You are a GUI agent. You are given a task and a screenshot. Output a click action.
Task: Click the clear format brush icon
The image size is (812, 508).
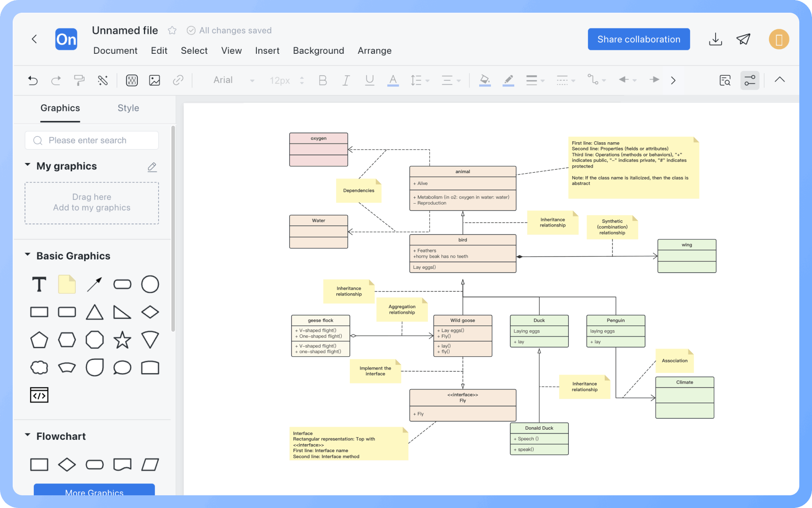pyautogui.click(x=103, y=80)
